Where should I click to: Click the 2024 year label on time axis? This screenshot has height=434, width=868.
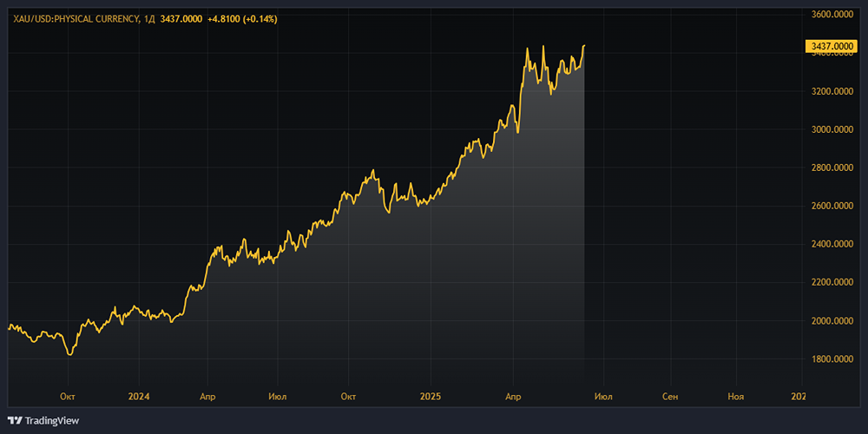(x=139, y=396)
